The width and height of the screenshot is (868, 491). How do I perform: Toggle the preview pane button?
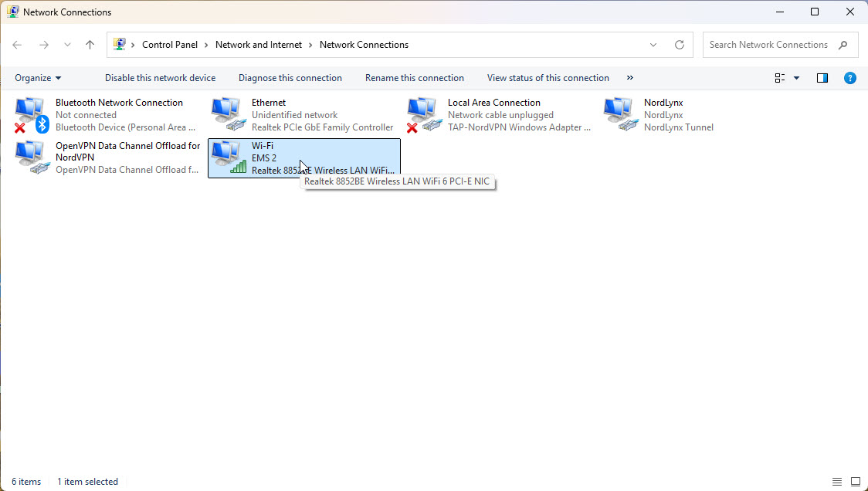[822, 78]
